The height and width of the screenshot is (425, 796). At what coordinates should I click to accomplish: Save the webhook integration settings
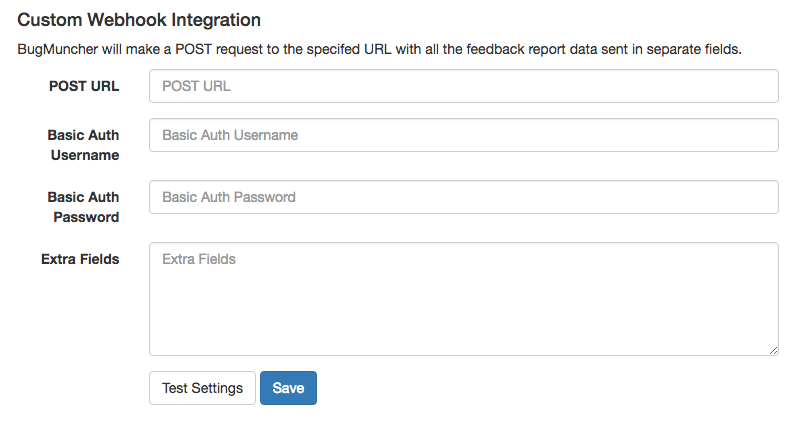(x=288, y=388)
